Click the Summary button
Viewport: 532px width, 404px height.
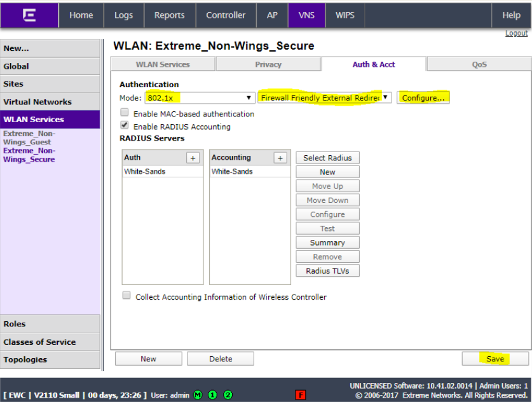327,243
